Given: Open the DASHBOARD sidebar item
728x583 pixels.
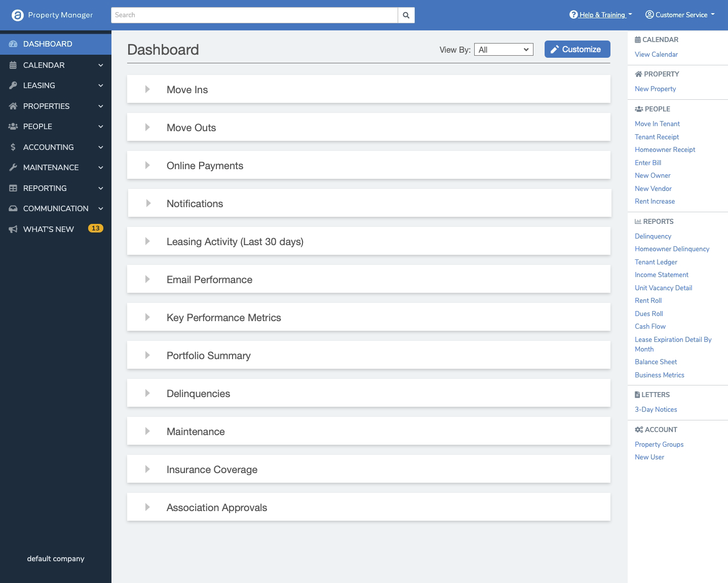Looking at the screenshot, I should (x=56, y=44).
